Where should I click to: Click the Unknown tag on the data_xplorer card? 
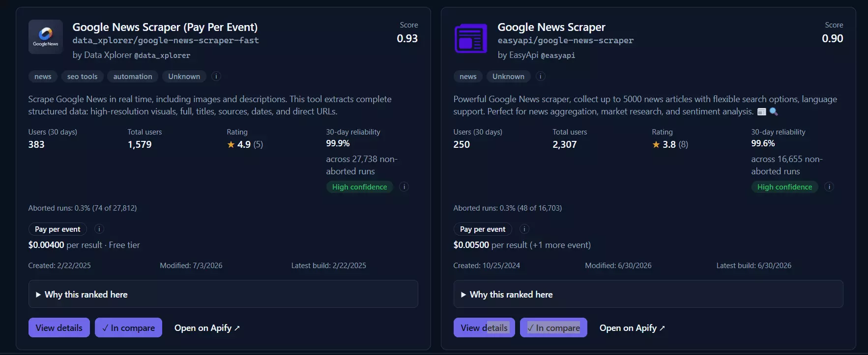click(x=184, y=77)
